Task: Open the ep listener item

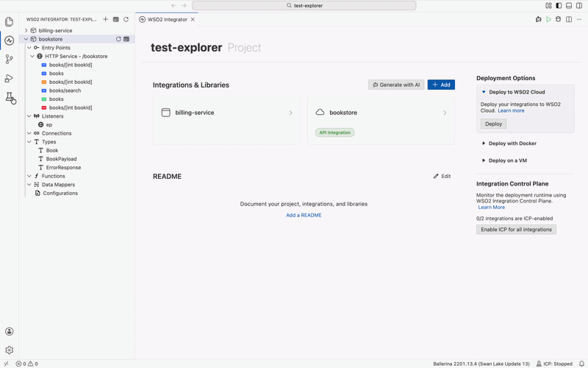Action: pyautogui.click(x=49, y=124)
